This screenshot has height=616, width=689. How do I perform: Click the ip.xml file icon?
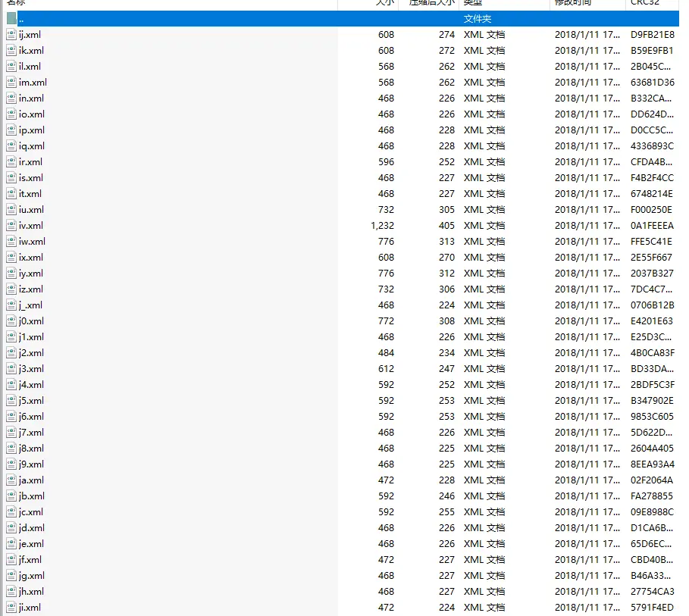[11, 130]
